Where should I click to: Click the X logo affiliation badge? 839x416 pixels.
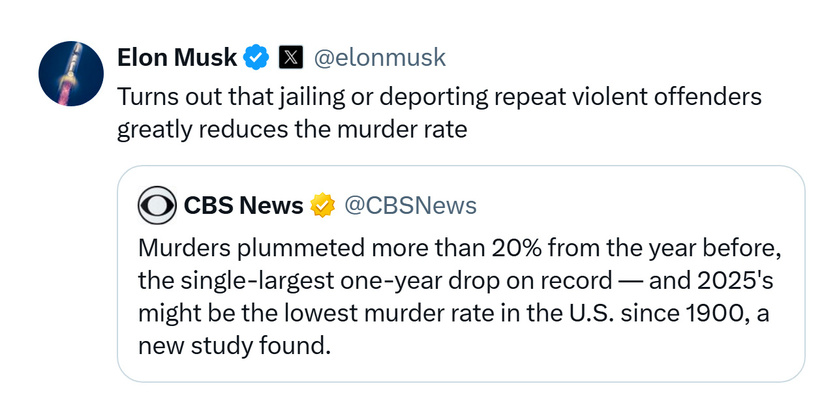pos(289,58)
